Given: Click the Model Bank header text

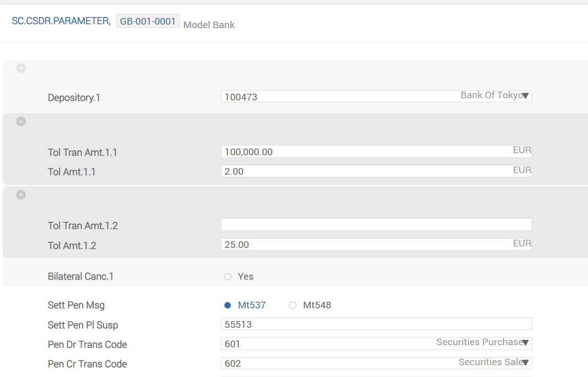Looking at the screenshot, I should point(209,25).
